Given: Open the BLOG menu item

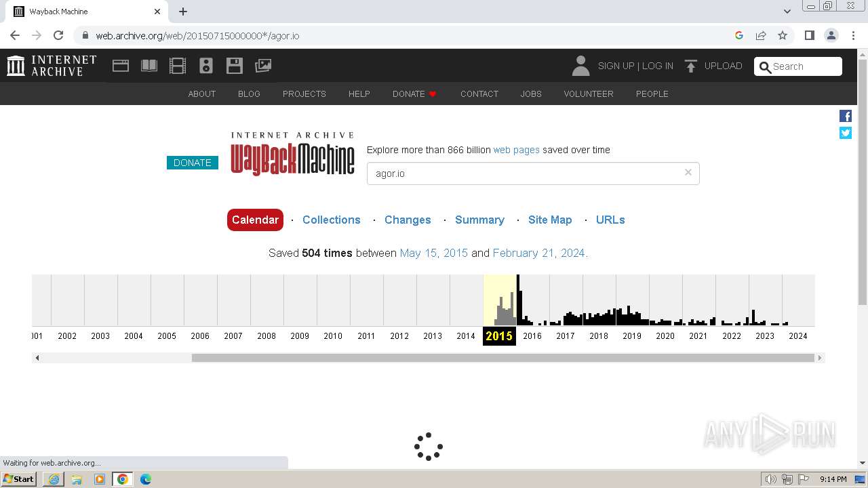Looking at the screenshot, I should pyautogui.click(x=249, y=94).
